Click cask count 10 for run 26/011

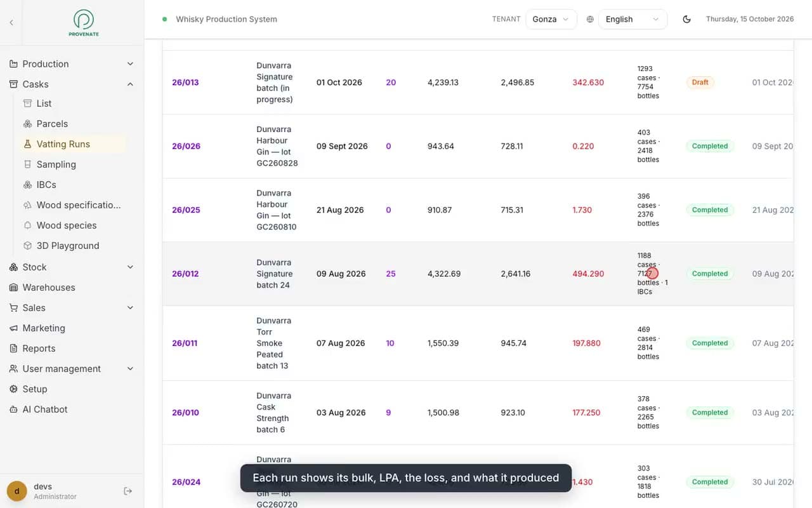point(390,343)
